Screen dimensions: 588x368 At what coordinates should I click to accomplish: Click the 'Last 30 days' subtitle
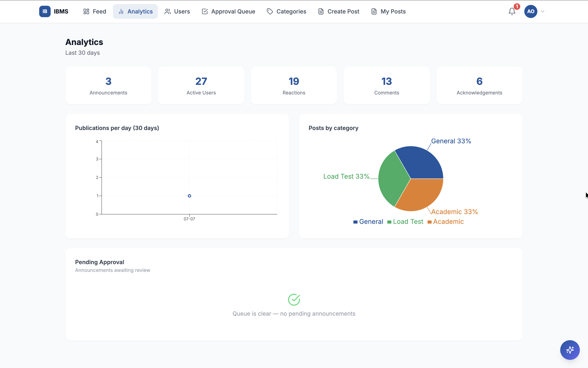[x=82, y=53]
